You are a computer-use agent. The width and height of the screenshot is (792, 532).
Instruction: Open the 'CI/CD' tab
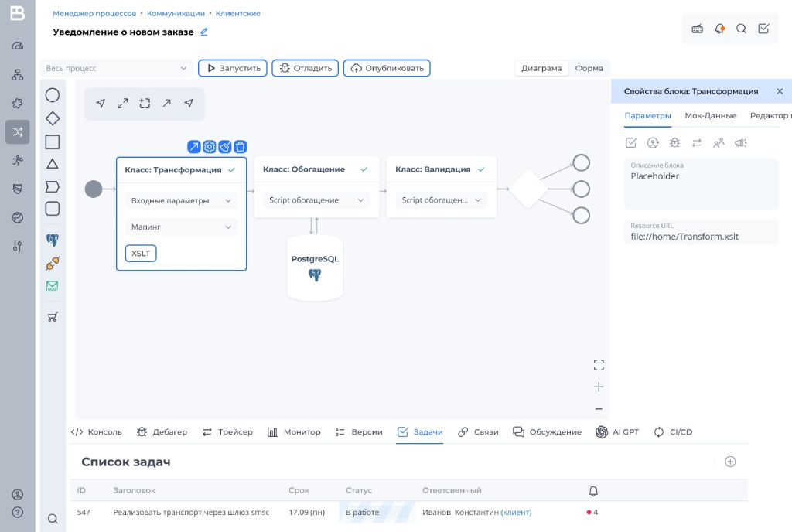(673, 432)
